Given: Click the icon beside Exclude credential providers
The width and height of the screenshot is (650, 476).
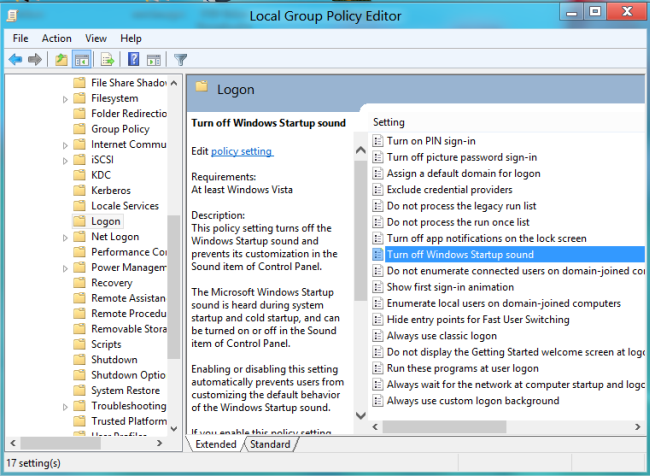Looking at the screenshot, I should [377, 189].
